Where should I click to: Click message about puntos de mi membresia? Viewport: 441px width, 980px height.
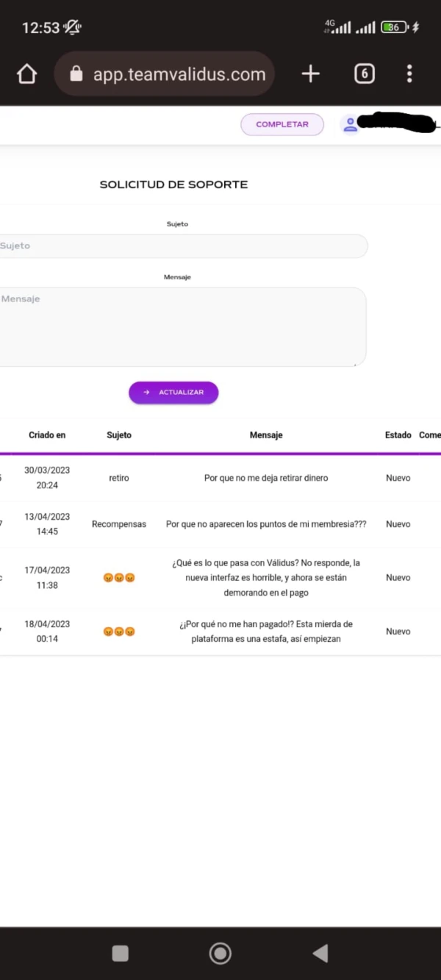tap(266, 524)
